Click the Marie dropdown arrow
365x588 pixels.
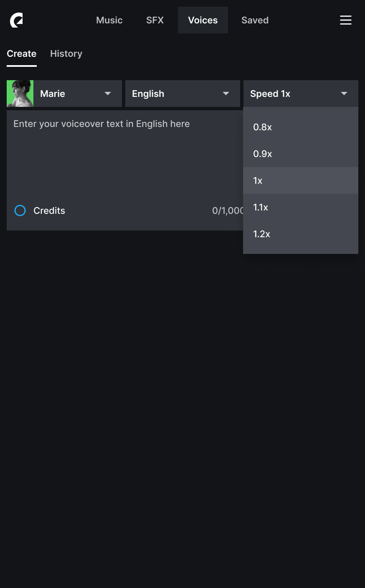[108, 94]
